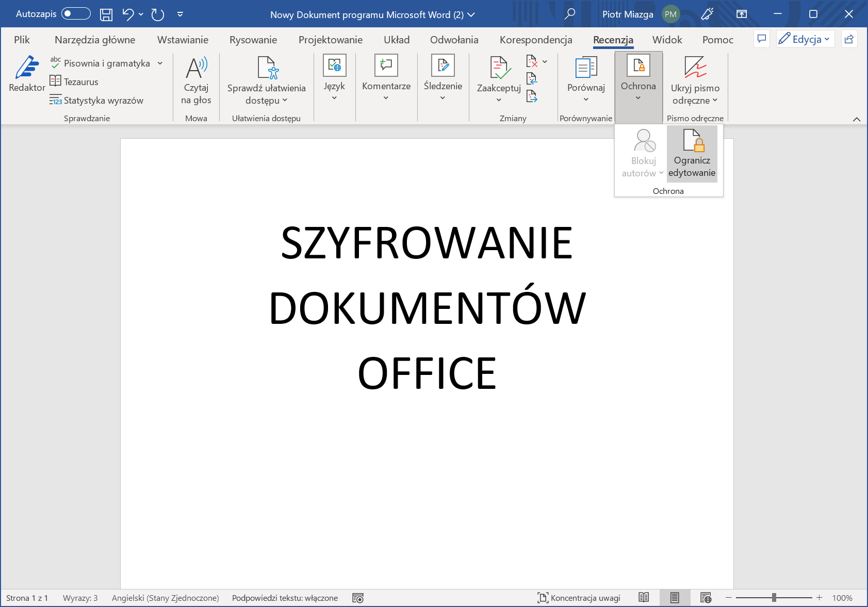Click Ukryj pismo odręczne
This screenshot has width=868, height=607.
(695, 80)
